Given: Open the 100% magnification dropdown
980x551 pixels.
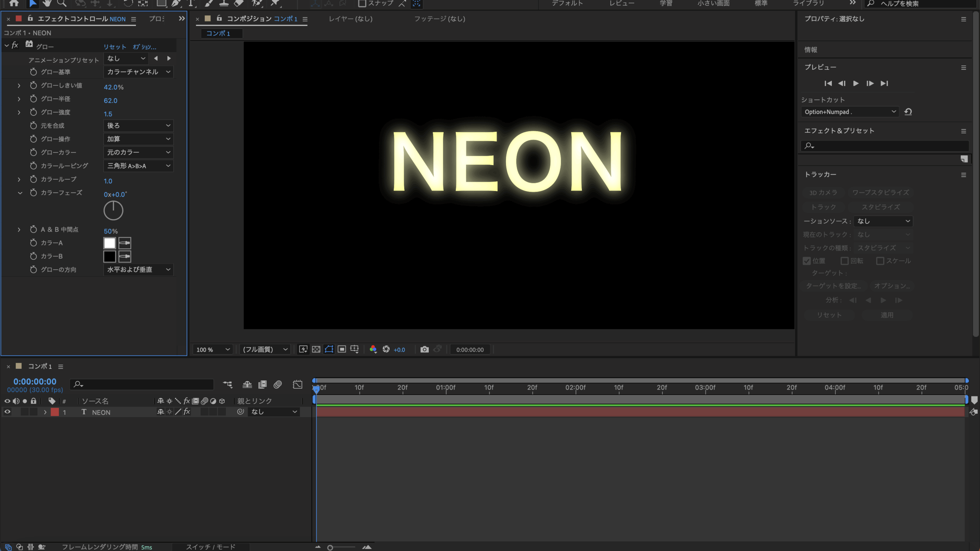Looking at the screenshot, I should pos(213,349).
